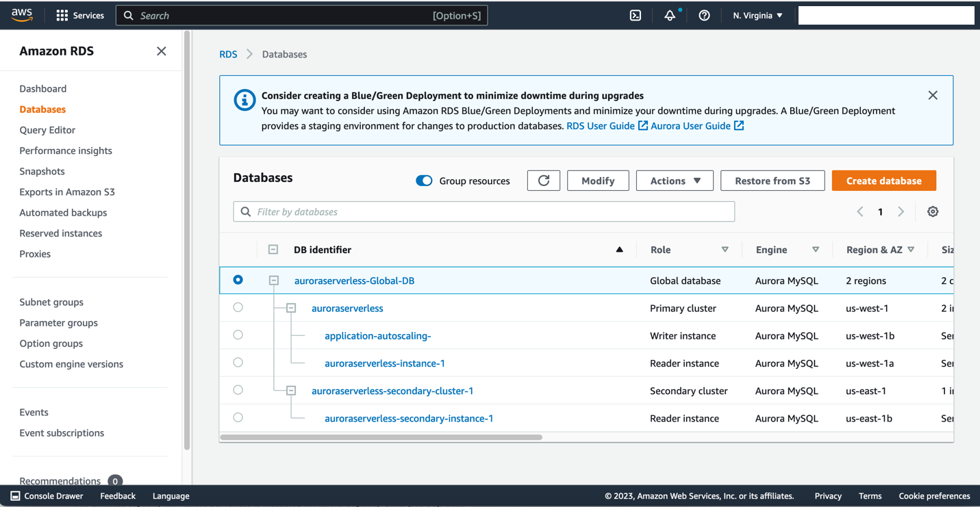Launch the CloudShell terminal icon
Screen dimensions: 980x507
click(636, 15)
